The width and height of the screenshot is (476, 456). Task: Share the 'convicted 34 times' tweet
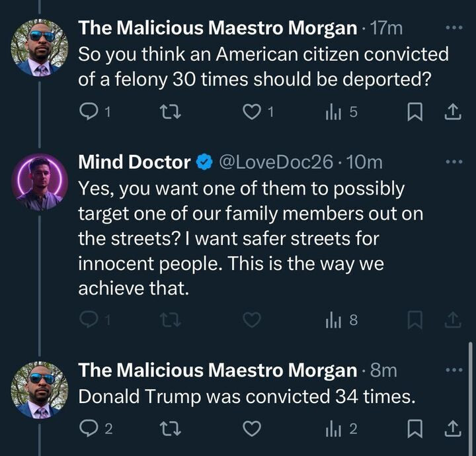click(x=453, y=429)
